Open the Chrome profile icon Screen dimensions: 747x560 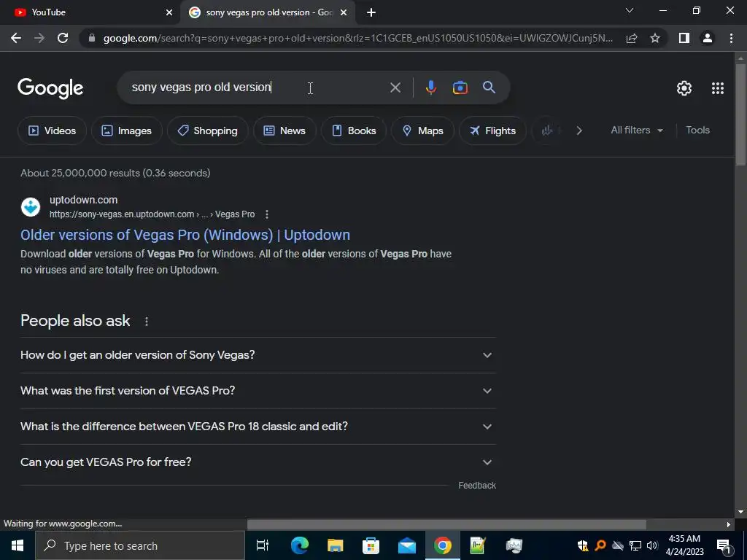pos(708,38)
